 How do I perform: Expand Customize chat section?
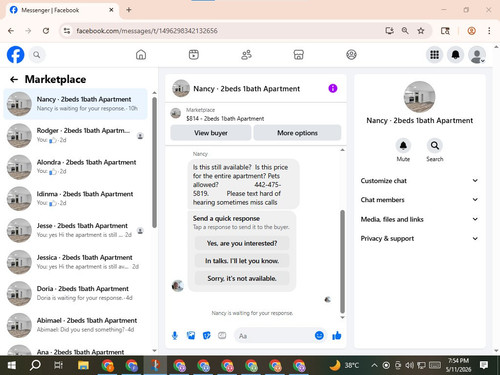pos(419,181)
